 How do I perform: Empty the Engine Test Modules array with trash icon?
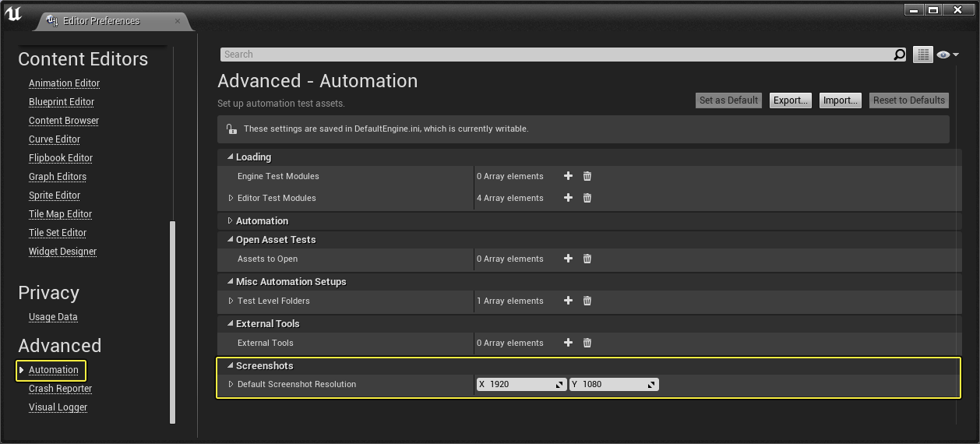pos(587,176)
